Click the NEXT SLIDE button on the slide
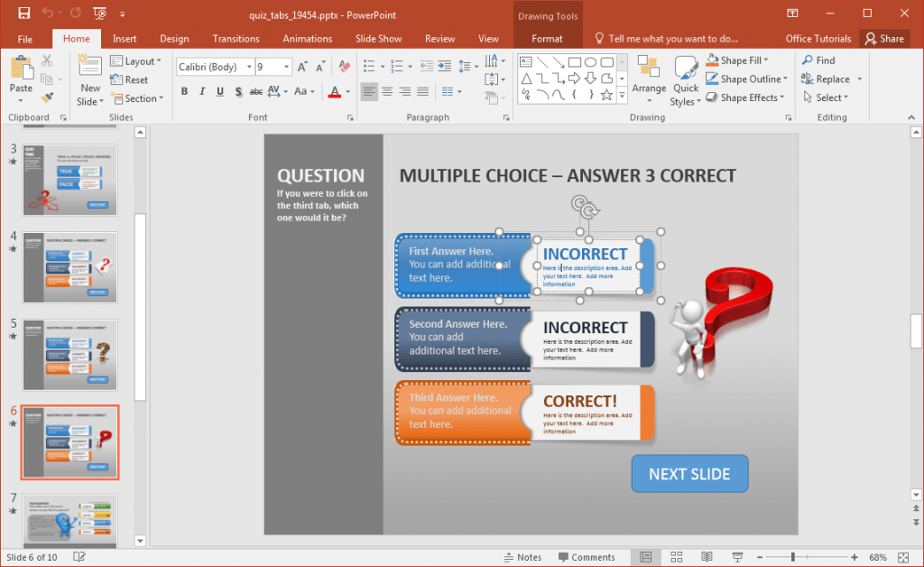This screenshot has width=924, height=567. (x=689, y=473)
